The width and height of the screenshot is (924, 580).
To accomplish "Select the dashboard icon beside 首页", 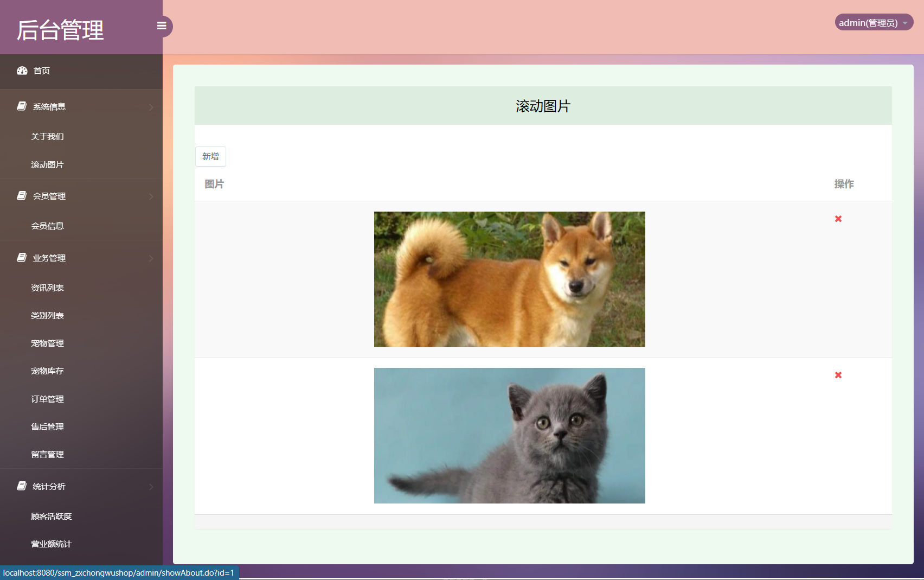I will point(21,71).
